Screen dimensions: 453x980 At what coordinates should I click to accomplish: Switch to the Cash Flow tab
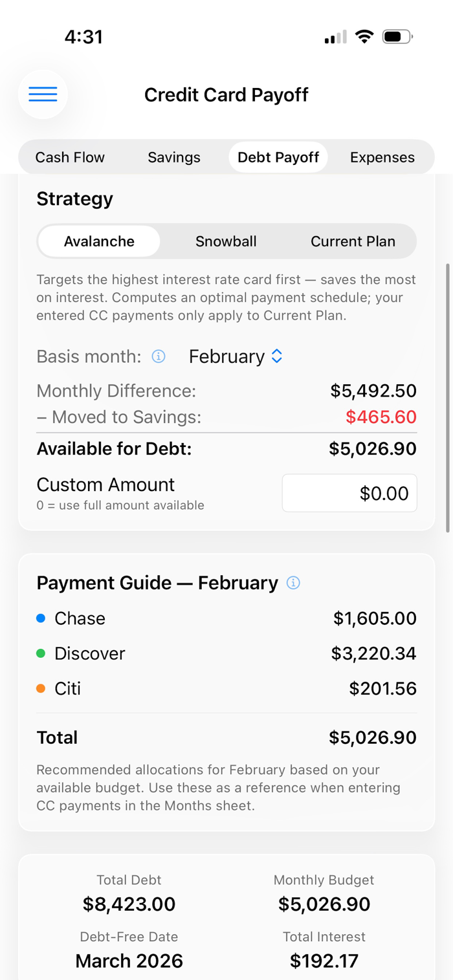click(x=70, y=157)
